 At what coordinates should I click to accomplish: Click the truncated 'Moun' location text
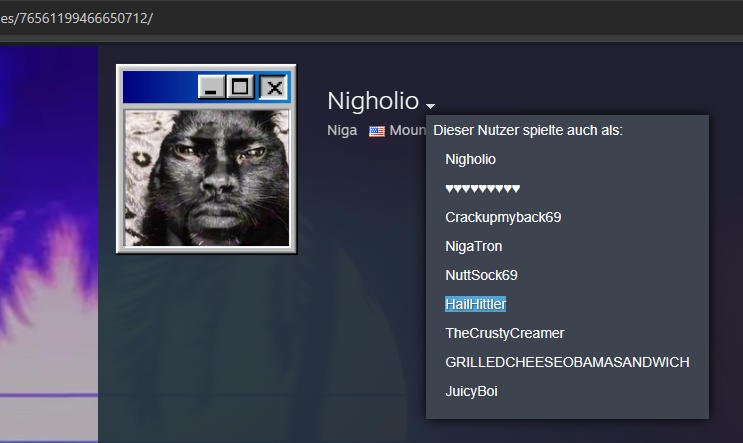pos(408,131)
